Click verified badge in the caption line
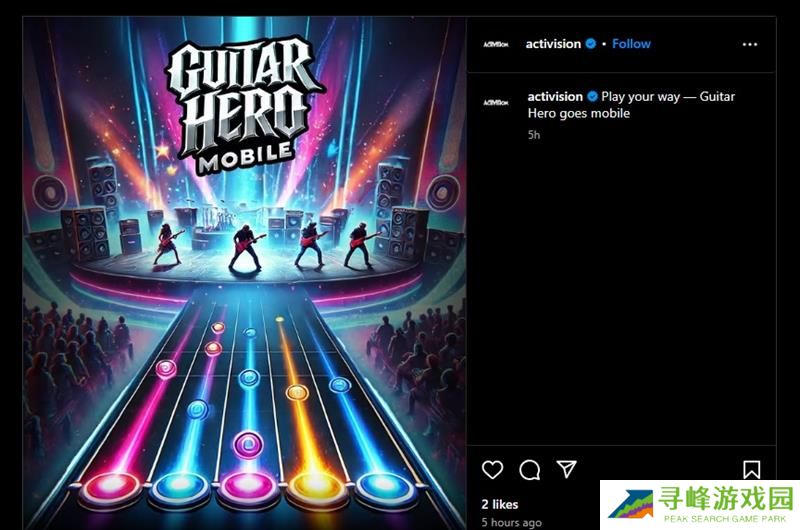 tap(592, 96)
